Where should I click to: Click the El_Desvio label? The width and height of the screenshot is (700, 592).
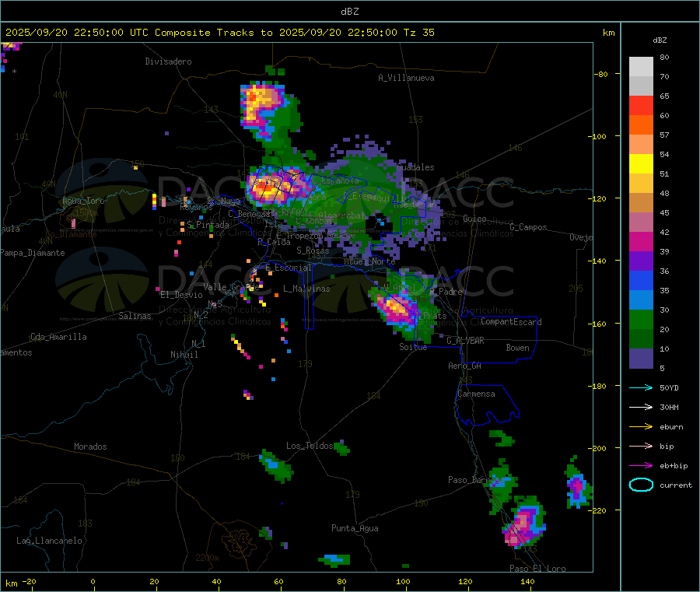click(181, 295)
